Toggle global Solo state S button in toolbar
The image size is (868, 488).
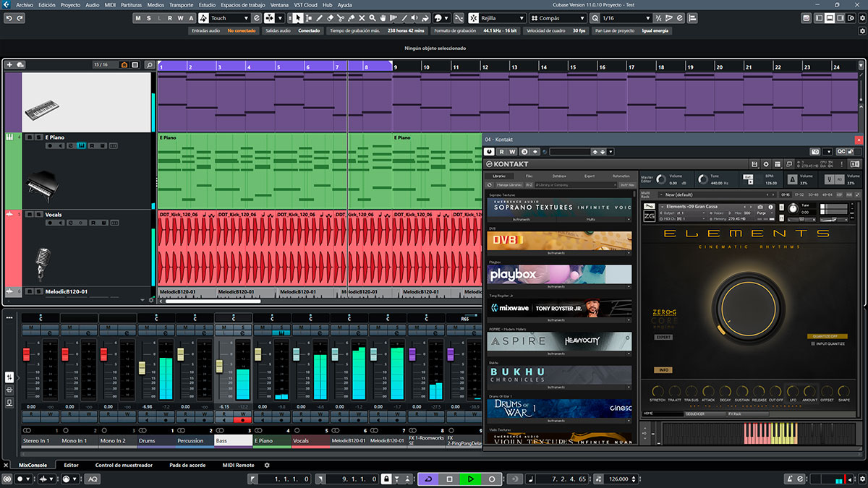149,17
